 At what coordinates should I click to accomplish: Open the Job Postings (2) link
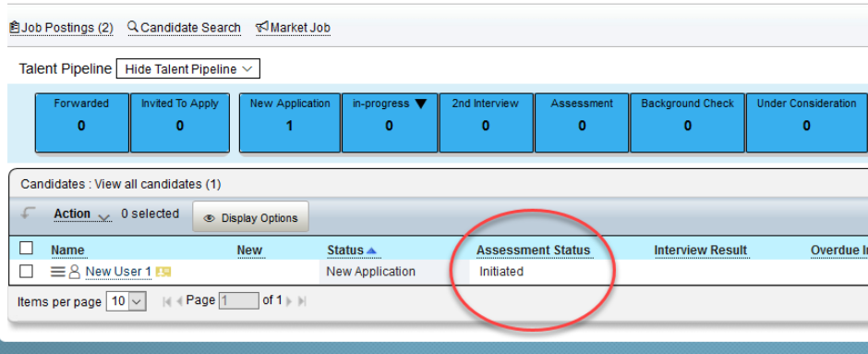(x=62, y=28)
